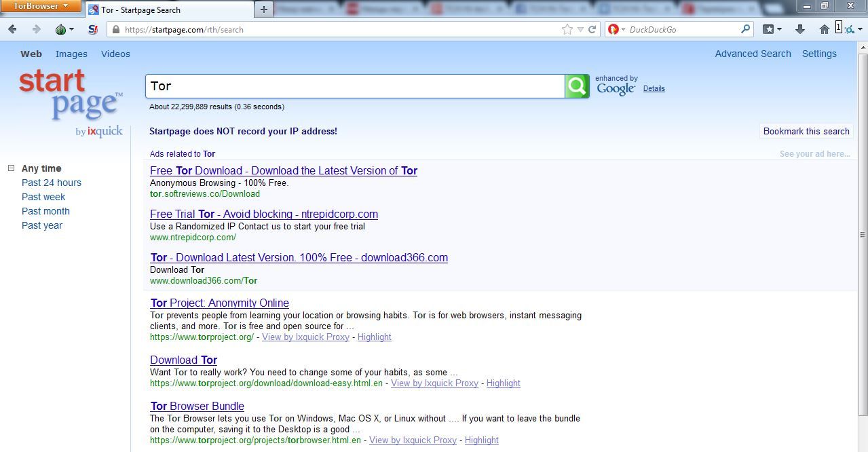The image size is (868, 452).
Task: Click the tab favicon of Startpage Search
Action: click(x=94, y=10)
